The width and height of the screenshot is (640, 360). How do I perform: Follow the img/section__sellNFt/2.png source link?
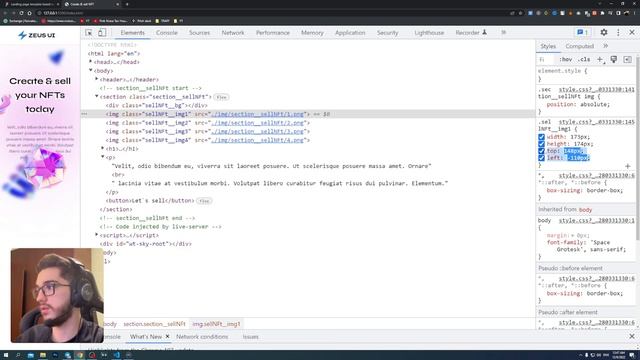258,123
